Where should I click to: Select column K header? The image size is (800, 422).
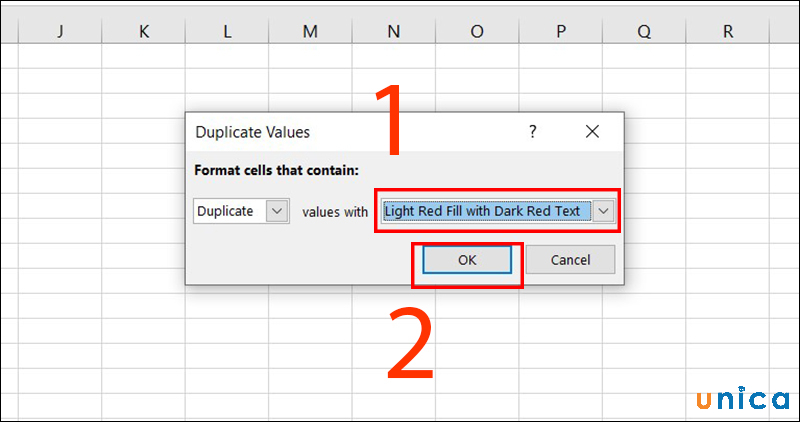coord(144,31)
